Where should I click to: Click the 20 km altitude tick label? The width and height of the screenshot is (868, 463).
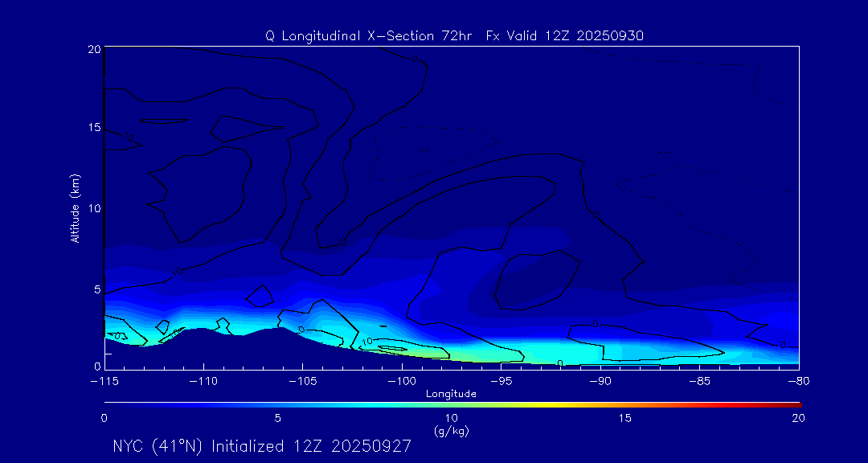click(92, 49)
